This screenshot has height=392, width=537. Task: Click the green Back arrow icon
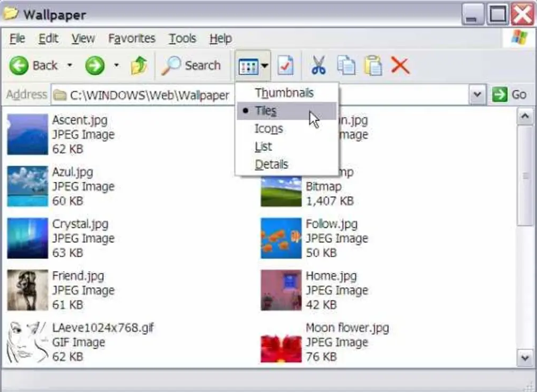tap(19, 66)
